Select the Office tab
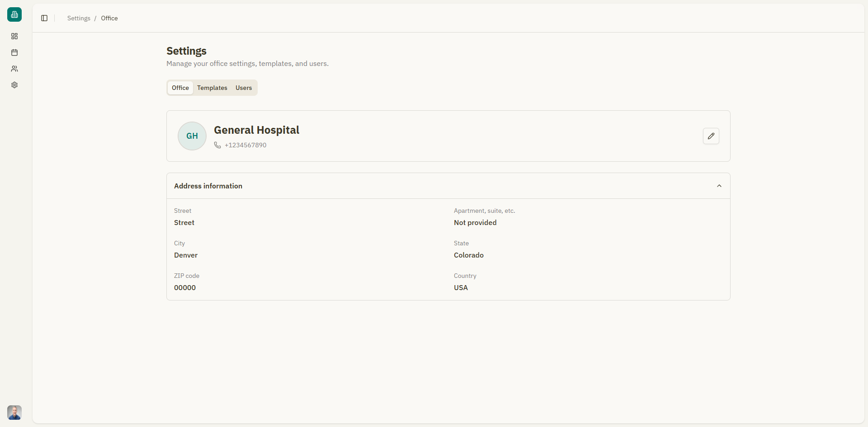 [x=180, y=88]
